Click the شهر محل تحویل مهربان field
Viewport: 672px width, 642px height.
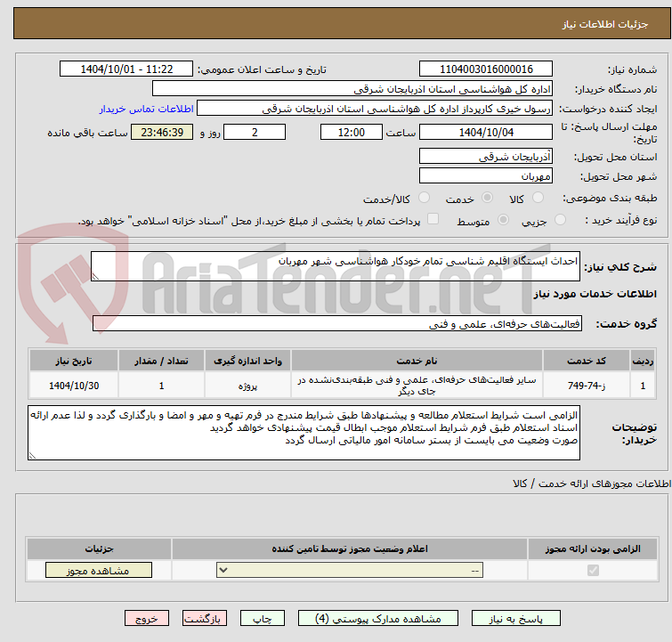point(486,175)
